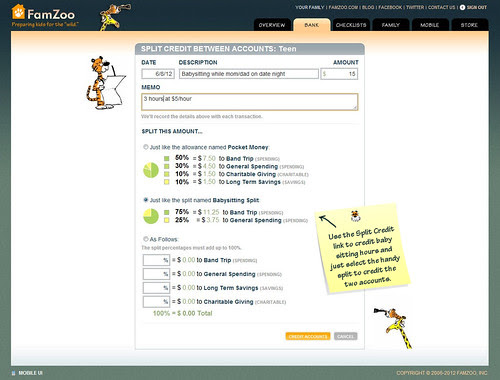
Task: Click the yellow sticky note tip
Action: [363, 249]
